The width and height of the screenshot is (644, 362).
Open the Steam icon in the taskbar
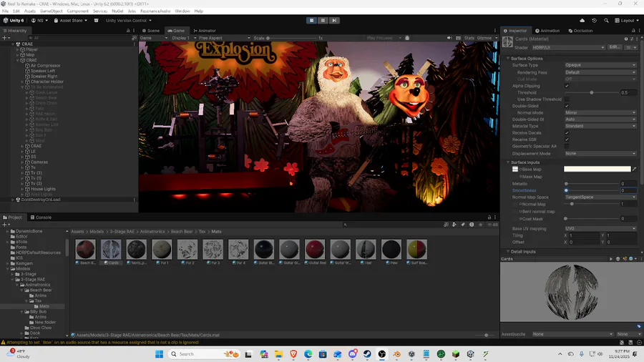point(367,354)
